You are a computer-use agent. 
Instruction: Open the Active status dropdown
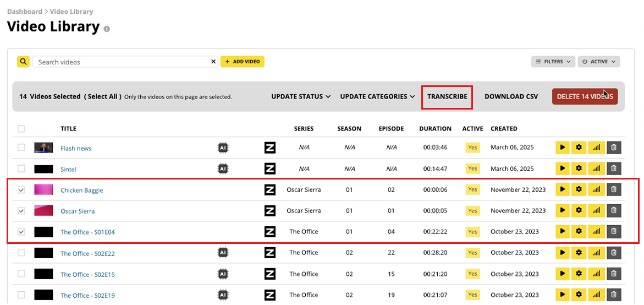[x=598, y=62]
